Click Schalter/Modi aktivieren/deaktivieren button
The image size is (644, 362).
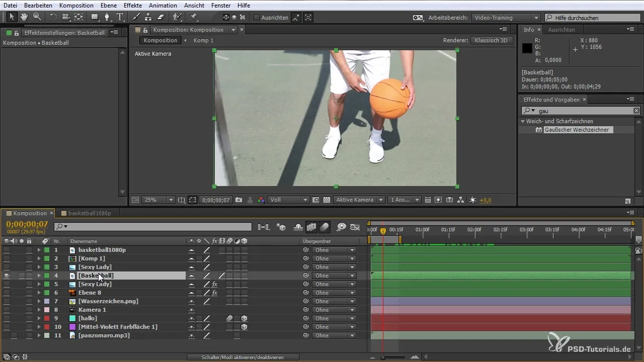[243, 357]
